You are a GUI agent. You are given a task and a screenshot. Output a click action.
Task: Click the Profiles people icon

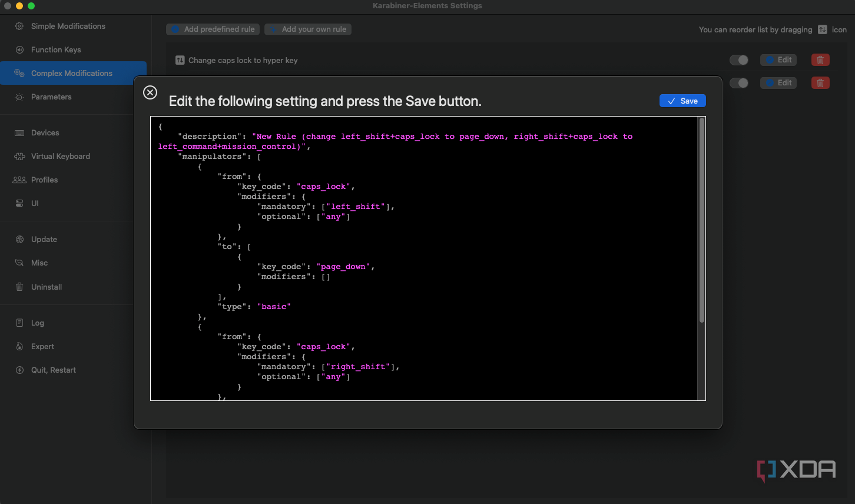19,180
